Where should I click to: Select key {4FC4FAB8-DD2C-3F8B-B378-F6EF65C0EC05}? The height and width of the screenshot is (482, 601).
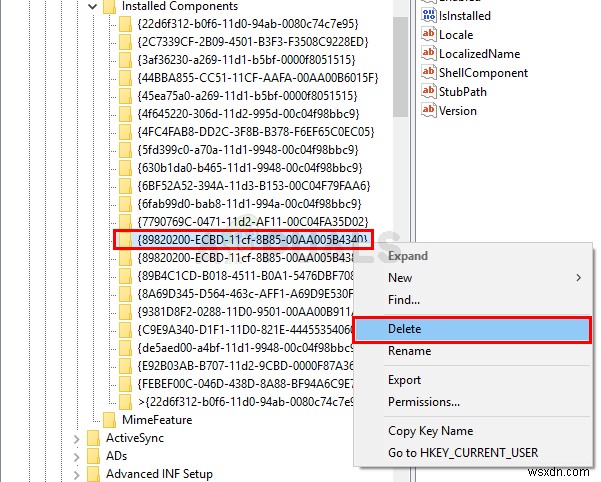(x=256, y=132)
